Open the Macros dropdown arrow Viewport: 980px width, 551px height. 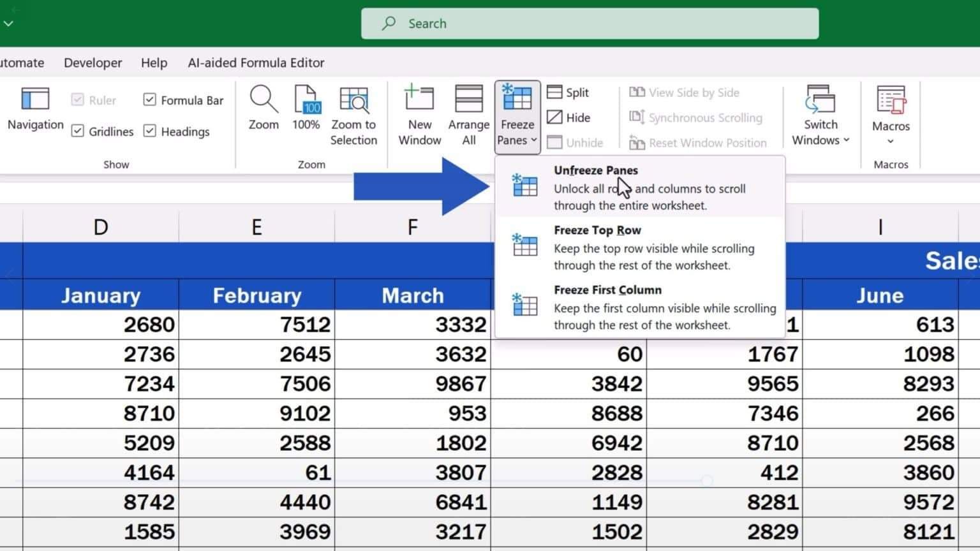pyautogui.click(x=890, y=142)
